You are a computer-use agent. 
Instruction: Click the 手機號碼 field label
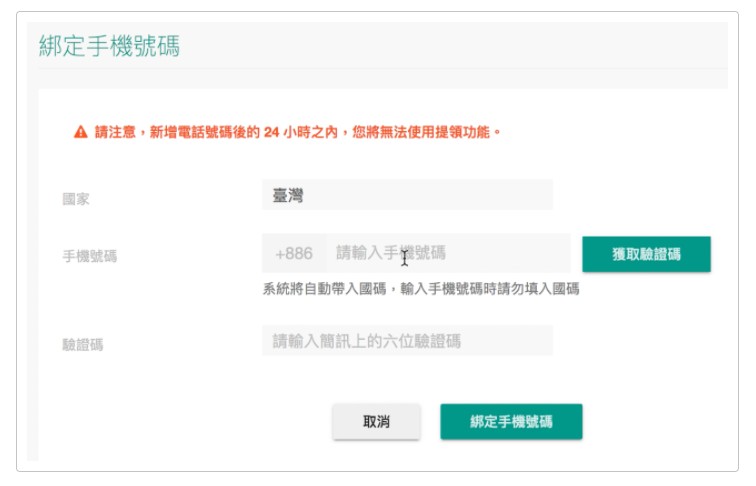90,256
